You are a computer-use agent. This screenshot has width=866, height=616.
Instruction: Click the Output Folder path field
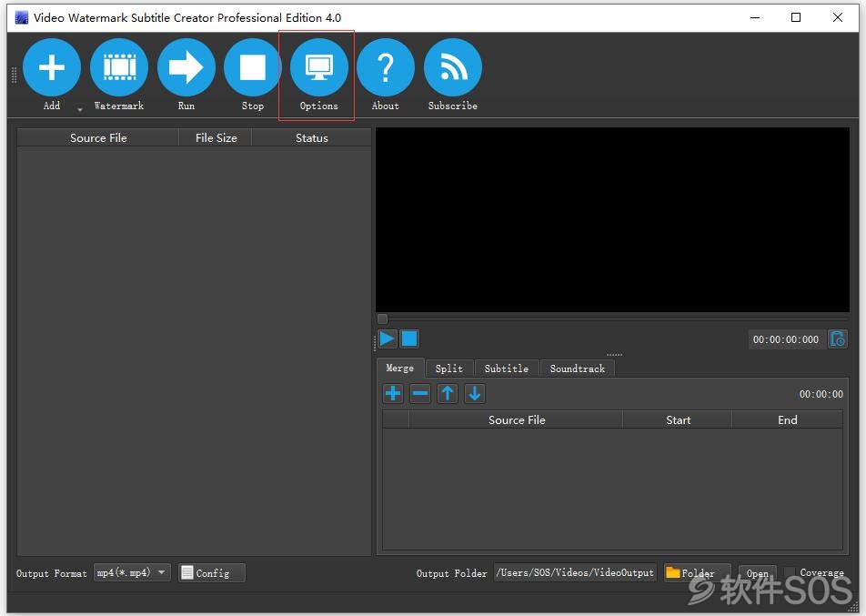(x=575, y=573)
